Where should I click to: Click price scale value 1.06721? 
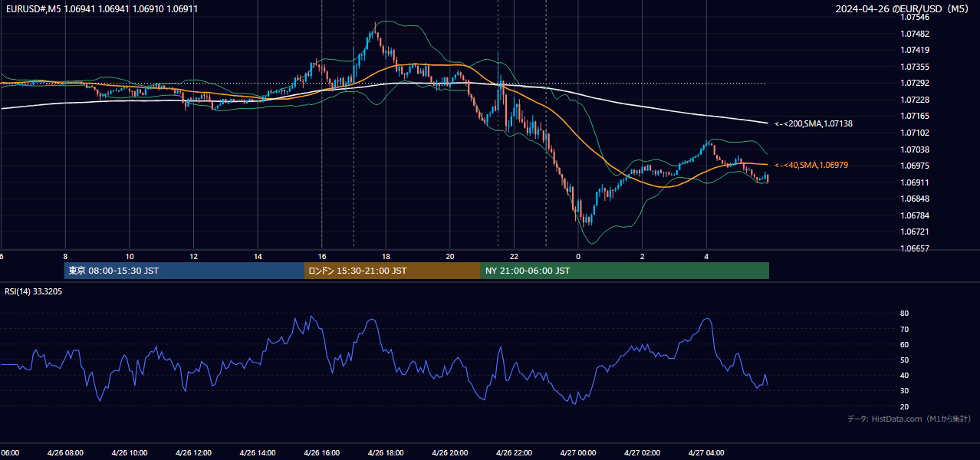click(x=914, y=232)
